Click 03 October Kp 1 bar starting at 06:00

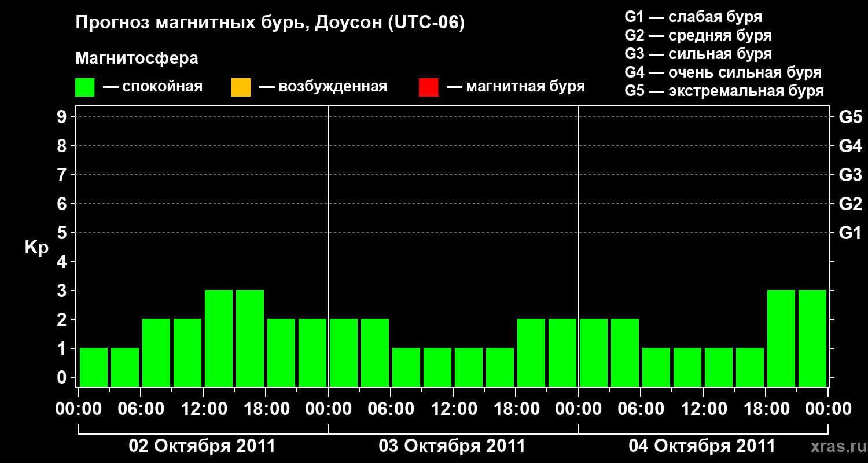(x=406, y=367)
